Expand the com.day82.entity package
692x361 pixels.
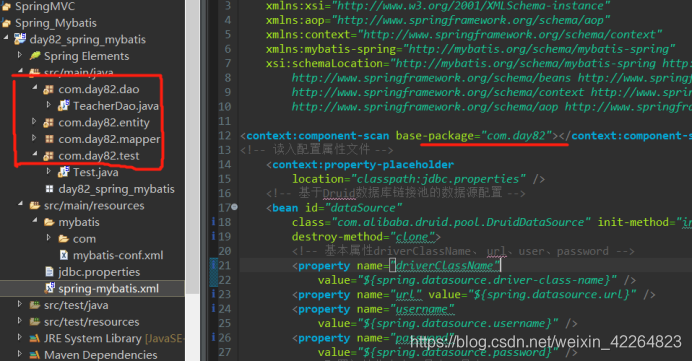[x=34, y=121]
